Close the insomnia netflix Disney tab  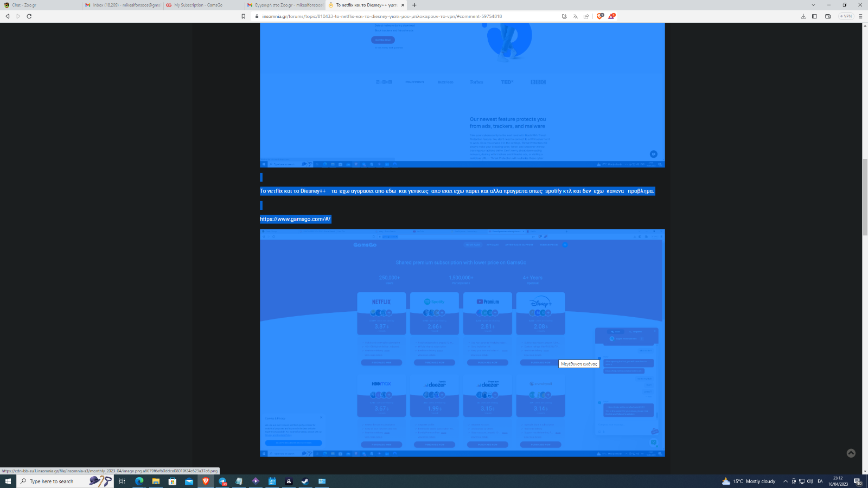[x=403, y=5]
